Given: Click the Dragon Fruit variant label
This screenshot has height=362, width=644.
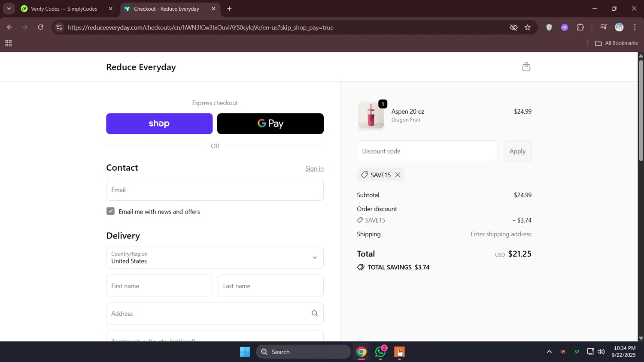Looking at the screenshot, I should point(406,120).
